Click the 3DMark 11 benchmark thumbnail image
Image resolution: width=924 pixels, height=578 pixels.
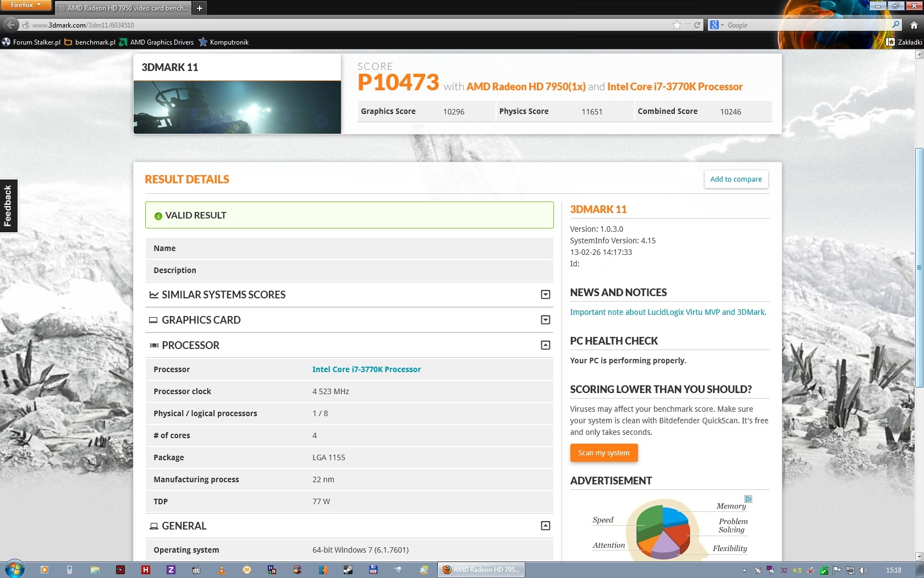point(237,107)
